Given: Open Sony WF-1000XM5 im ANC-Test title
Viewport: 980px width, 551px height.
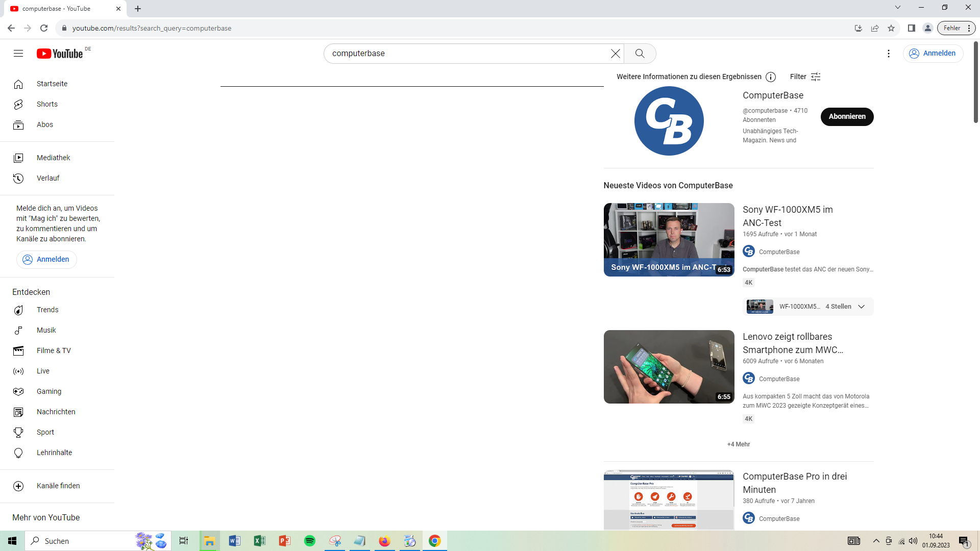Looking at the screenshot, I should pos(788,216).
